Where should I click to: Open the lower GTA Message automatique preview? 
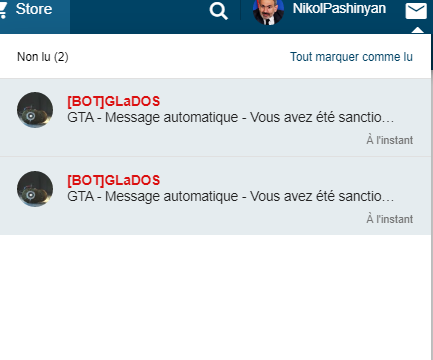(231, 196)
